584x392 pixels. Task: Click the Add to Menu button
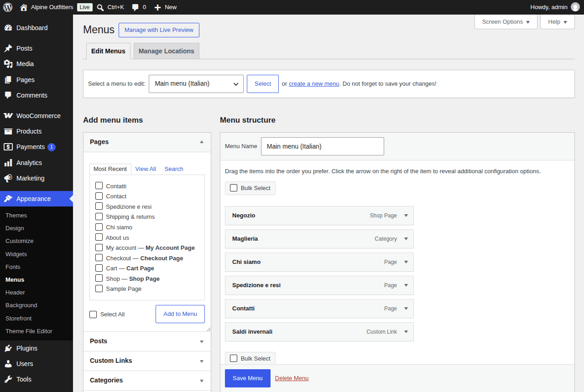click(180, 314)
